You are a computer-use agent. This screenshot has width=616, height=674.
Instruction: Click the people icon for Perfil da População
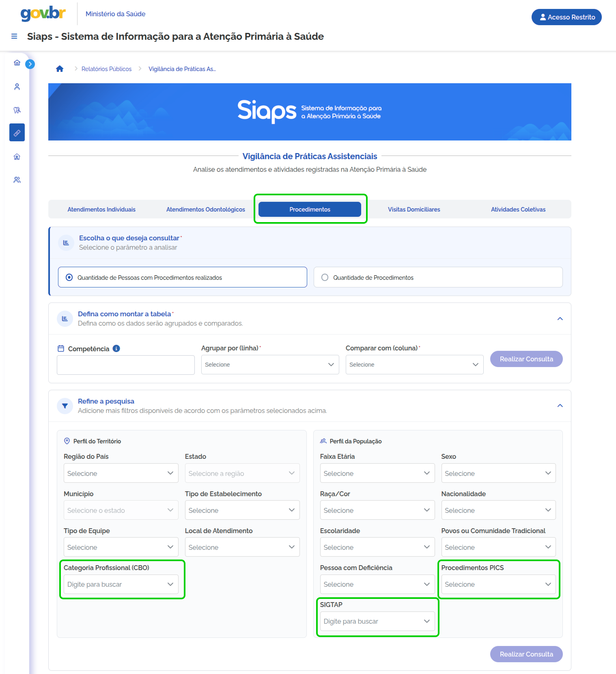pyautogui.click(x=323, y=441)
